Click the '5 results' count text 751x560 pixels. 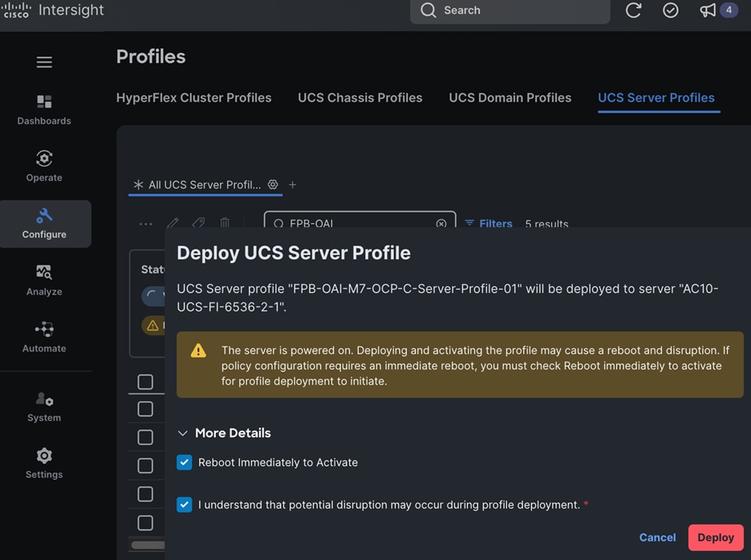click(546, 224)
